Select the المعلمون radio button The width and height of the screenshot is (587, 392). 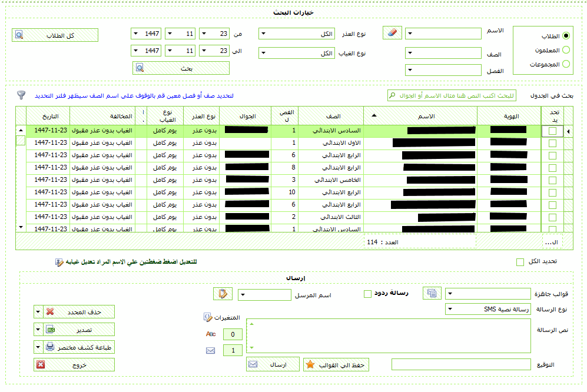point(566,50)
